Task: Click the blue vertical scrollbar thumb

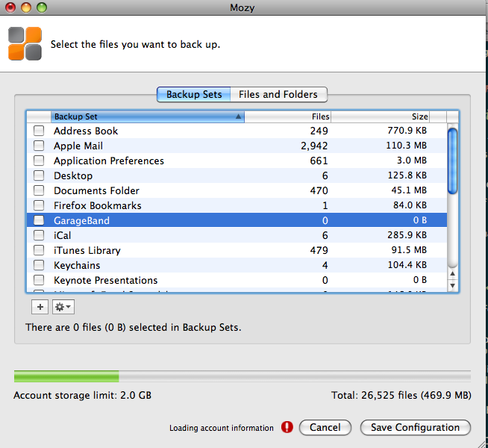Action: coord(452,161)
